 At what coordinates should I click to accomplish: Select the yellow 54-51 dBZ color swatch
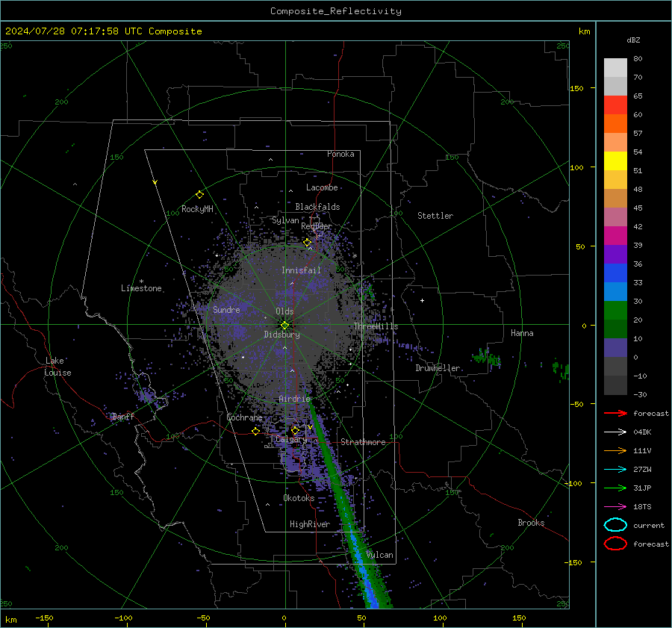click(615, 161)
